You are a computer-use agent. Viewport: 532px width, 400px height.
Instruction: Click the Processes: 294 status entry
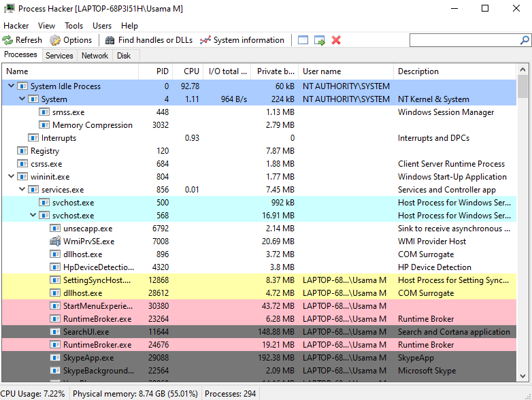pos(230,394)
